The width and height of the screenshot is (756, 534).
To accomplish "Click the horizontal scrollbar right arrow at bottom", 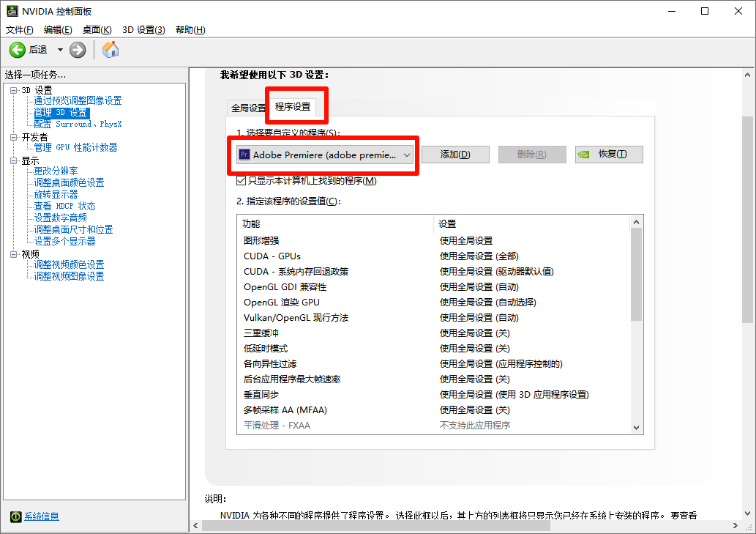I will [736, 526].
